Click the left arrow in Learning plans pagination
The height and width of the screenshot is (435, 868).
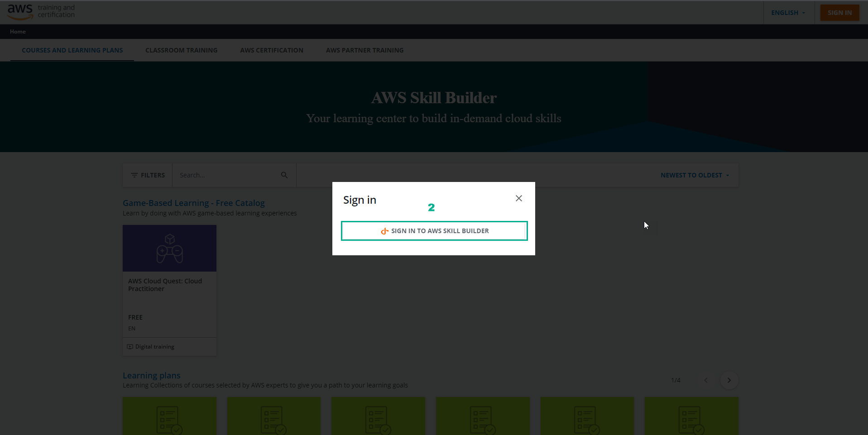click(705, 380)
